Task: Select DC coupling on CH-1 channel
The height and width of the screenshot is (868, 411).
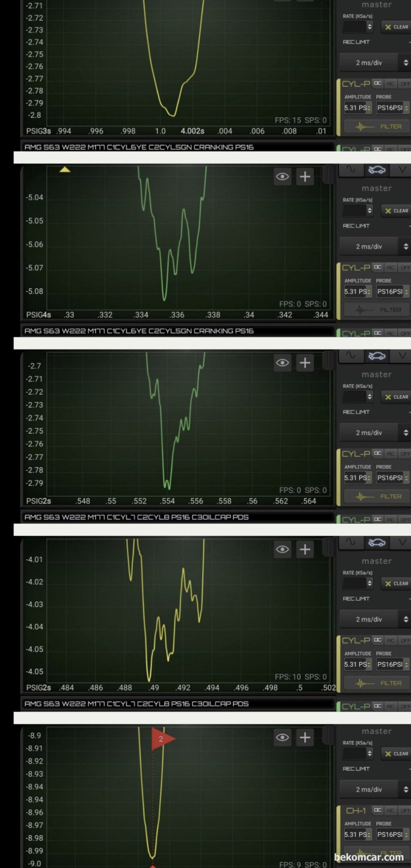Action: [x=377, y=810]
